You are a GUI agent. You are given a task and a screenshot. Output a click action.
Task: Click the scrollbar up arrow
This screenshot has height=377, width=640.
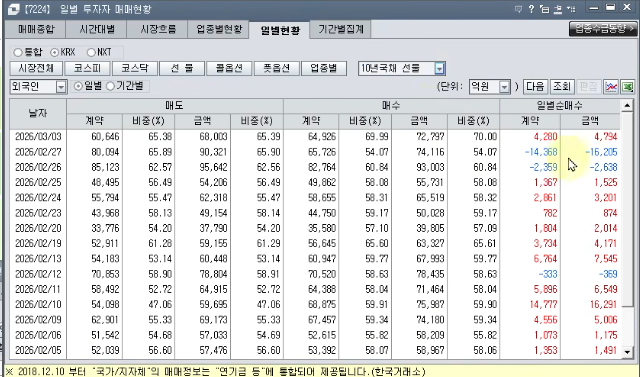pyautogui.click(x=627, y=106)
